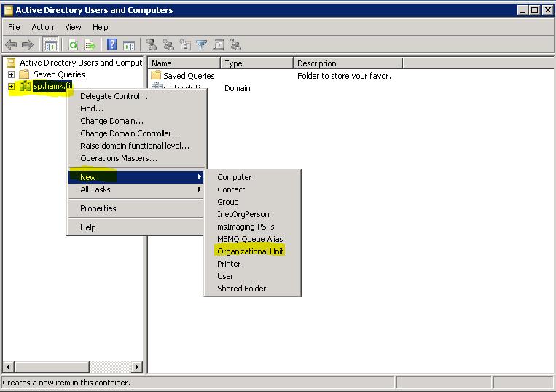
Task: Choose Find from the context menu
Action: tap(137, 109)
